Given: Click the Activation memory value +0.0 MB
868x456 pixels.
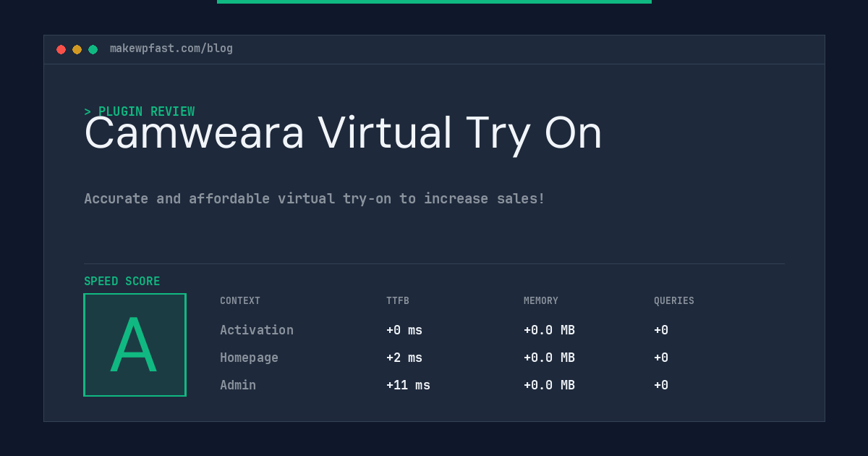Looking at the screenshot, I should [x=549, y=330].
